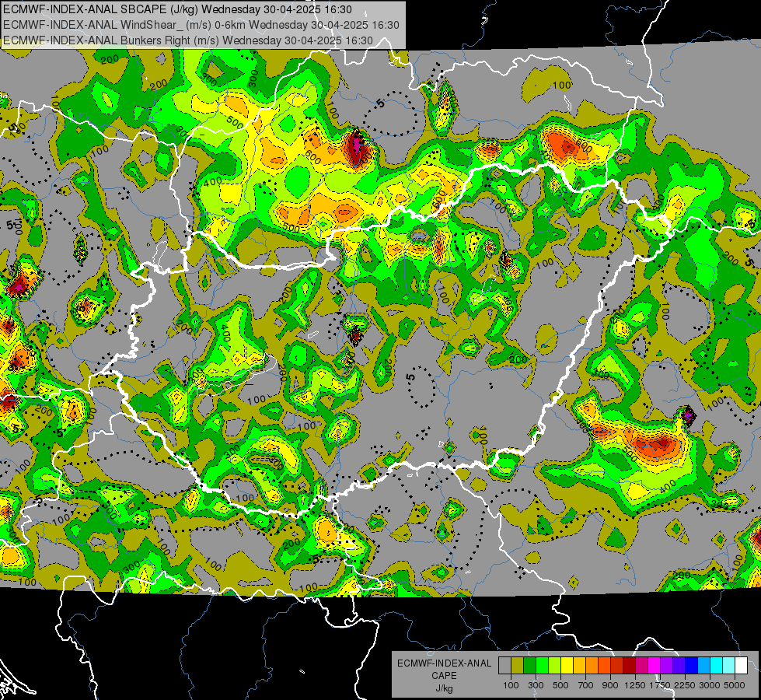Click the 900 value under the color scale
The height and width of the screenshot is (700, 761).
[610, 685]
